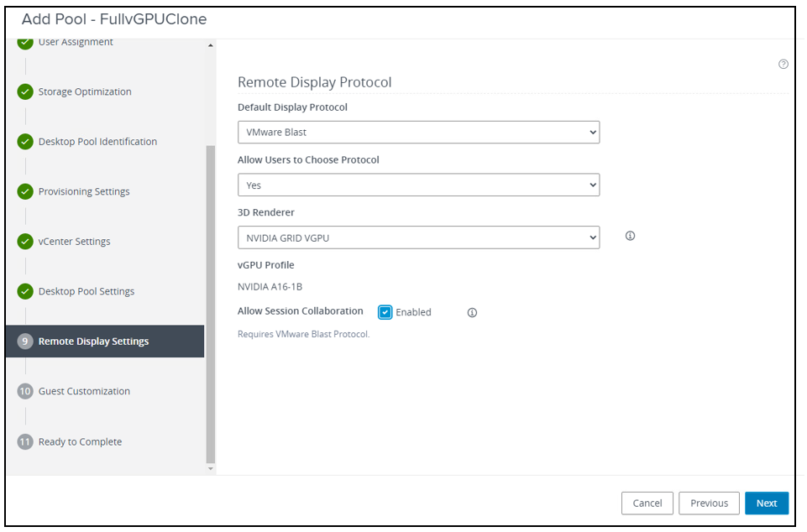
Task: Open the Default Display Protocol dropdown
Action: tap(418, 132)
